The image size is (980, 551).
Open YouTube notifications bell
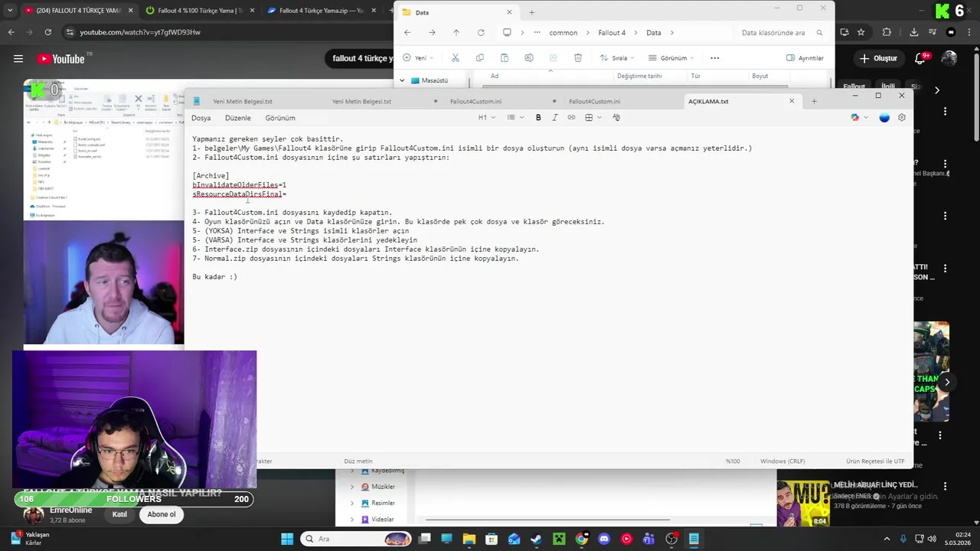click(921, 59)
